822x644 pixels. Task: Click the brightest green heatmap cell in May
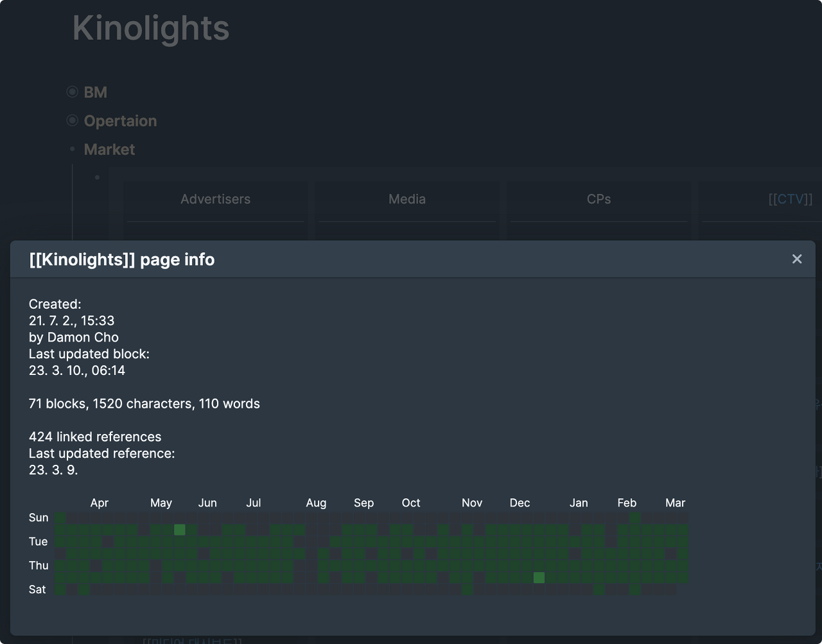[x=180, y=530]
